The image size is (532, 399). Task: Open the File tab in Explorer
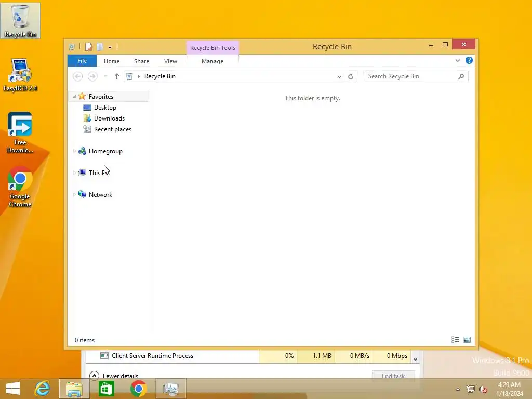(82, 61)
